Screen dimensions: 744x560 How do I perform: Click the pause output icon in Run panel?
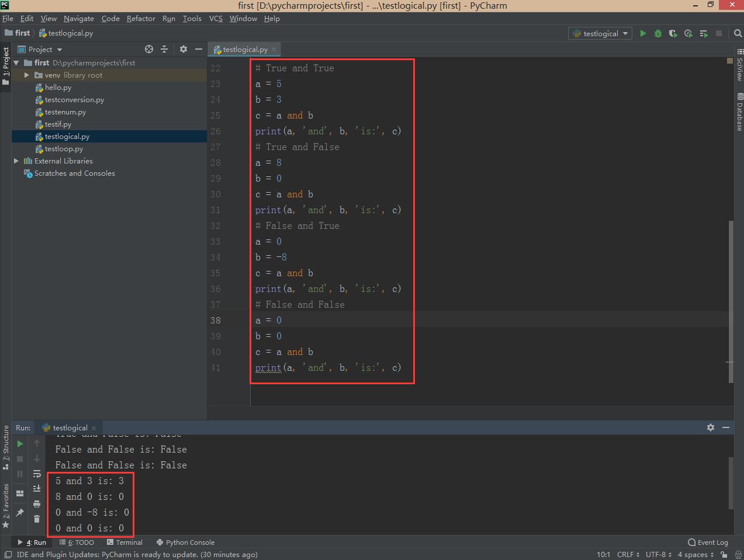(20, 474)
